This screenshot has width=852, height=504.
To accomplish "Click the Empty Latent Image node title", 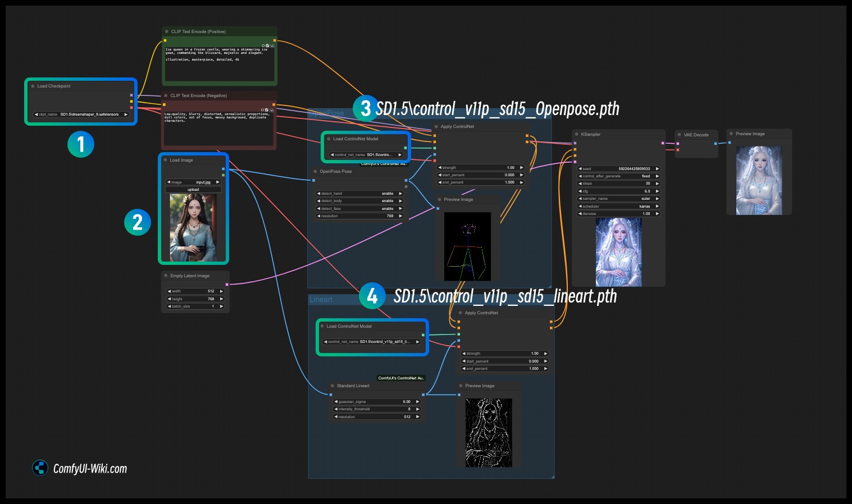I will (x=190, y=276).
